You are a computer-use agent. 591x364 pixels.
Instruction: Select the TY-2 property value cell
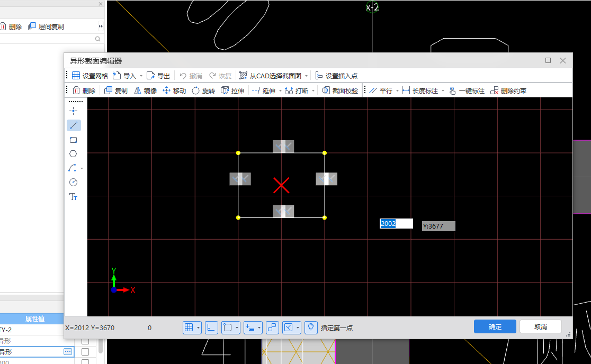click(32, 330)
